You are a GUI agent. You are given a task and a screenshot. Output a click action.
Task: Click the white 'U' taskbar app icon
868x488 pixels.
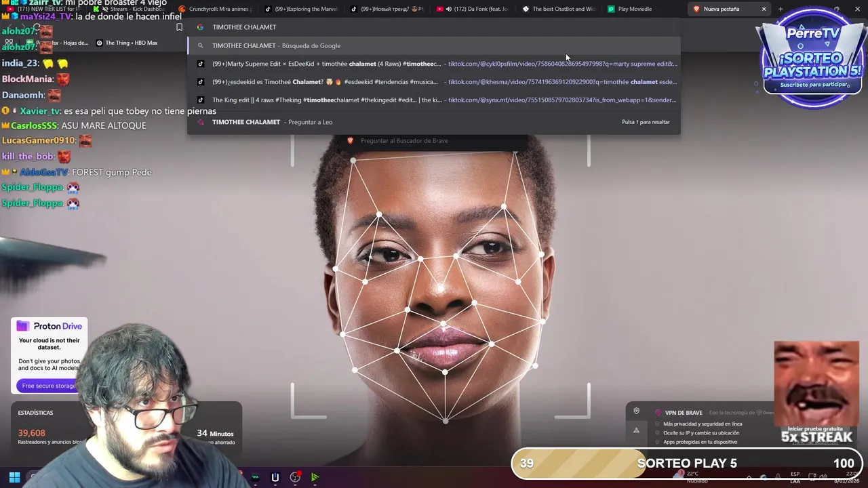pyautogui.click(x=275, y=477)
